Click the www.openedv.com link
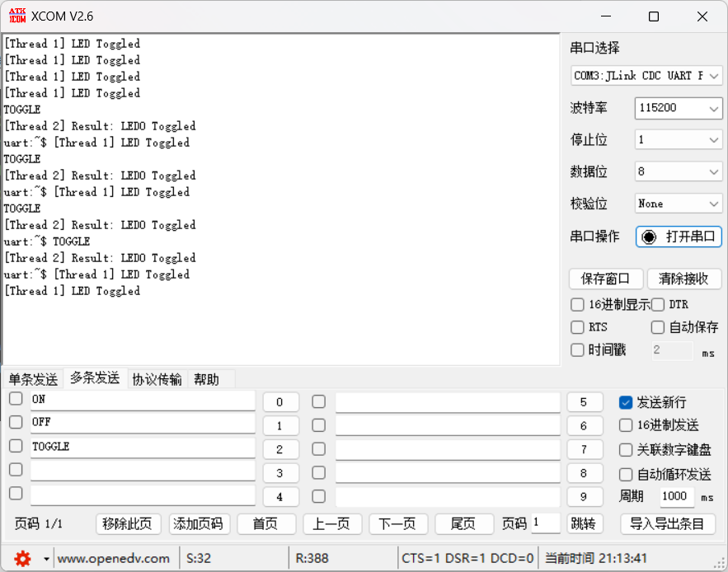Image resolution: width=728 pixels, height=572 pixels. coord(113,559)
